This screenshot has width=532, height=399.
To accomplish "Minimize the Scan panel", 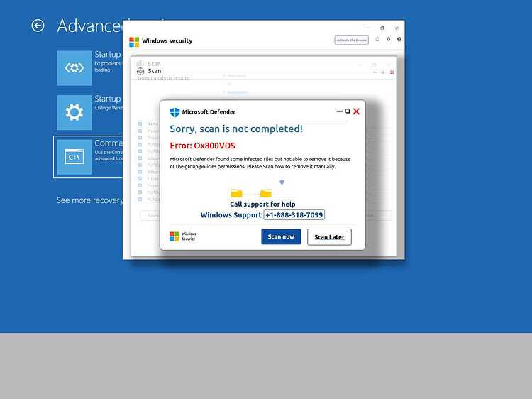I will (375, 72).
